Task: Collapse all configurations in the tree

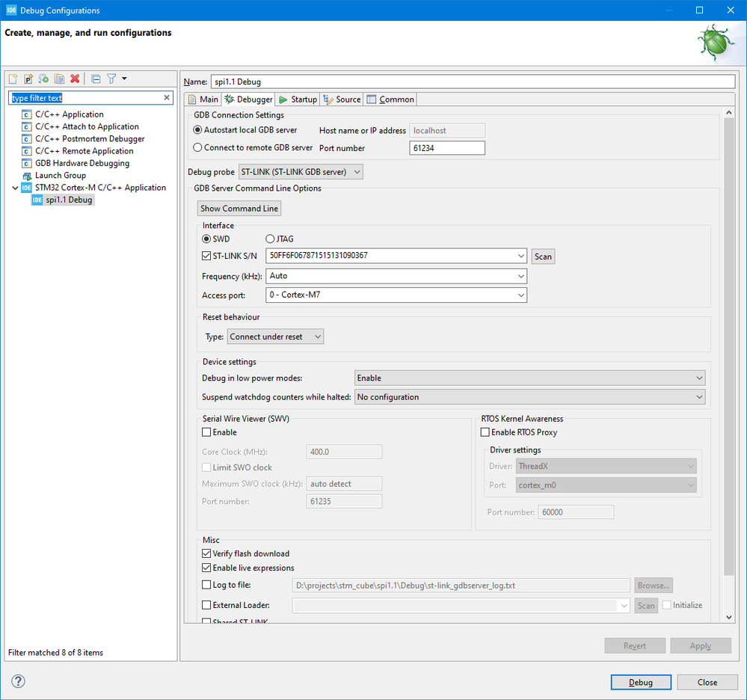Action: pos(96,79)
